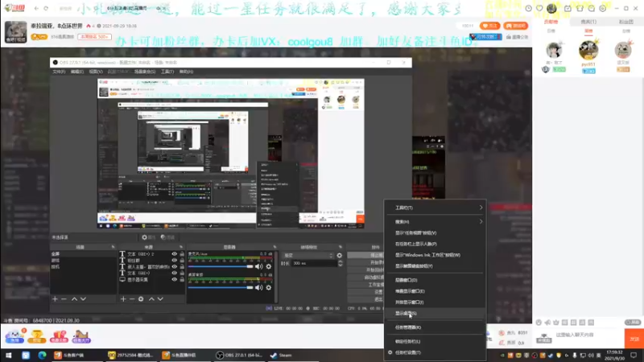Choose 锁定任务栏(L) from context menu
The height and width of the screenshot is (362, 644).
coord(435,341)
